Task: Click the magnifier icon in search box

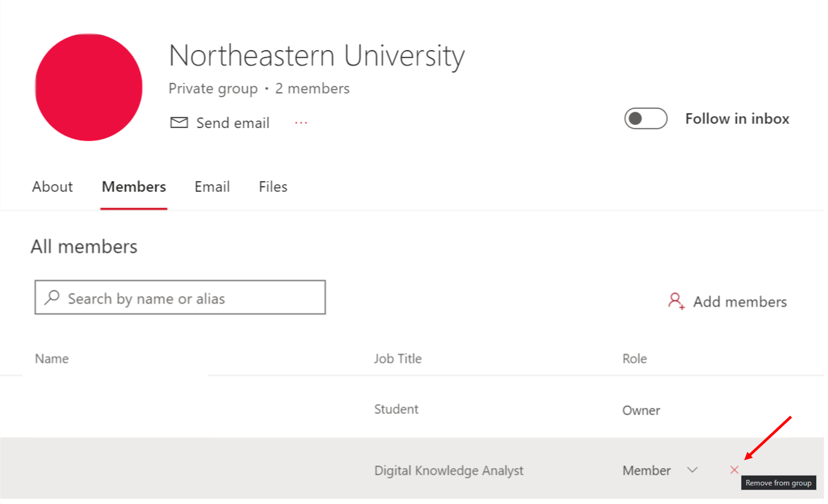Action: pyautogui.click(x=52, y=297)
